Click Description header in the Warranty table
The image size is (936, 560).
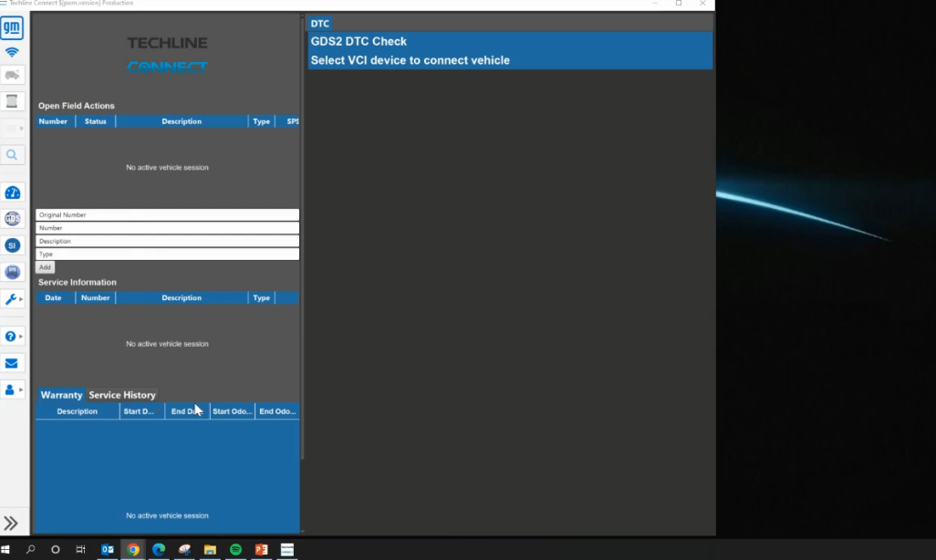pyautogui.click(x=77, y=411)
